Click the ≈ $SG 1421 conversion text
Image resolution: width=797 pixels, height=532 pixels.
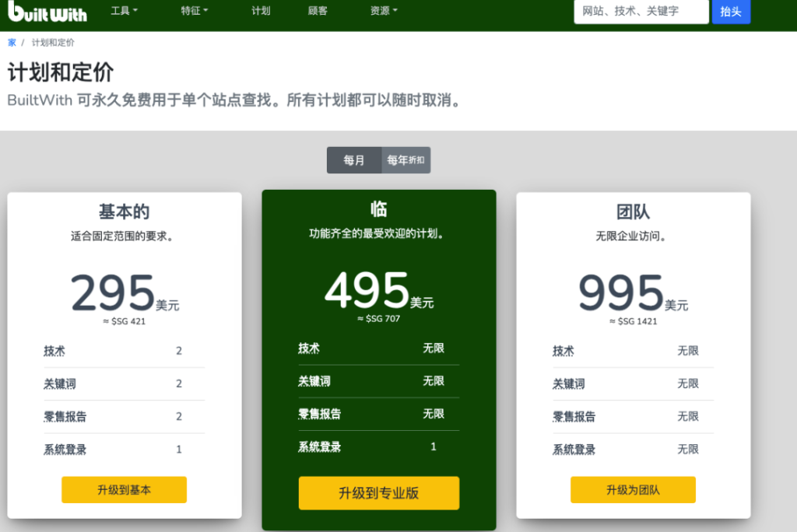[633, 321]
